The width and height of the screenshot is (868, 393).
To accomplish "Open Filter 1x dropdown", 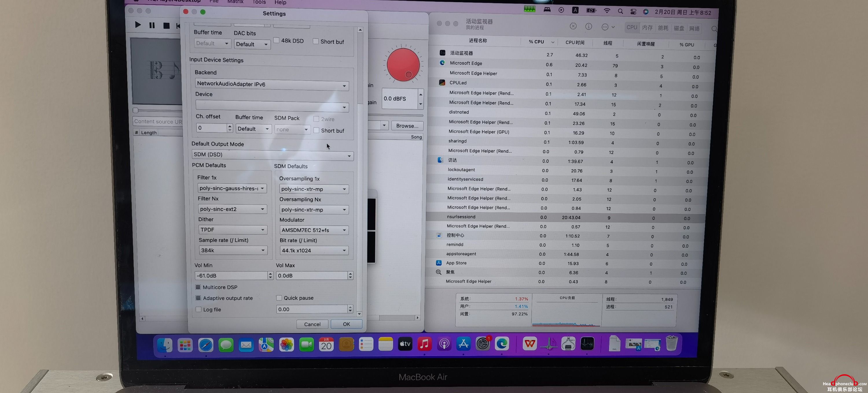I will click(232, 188).
